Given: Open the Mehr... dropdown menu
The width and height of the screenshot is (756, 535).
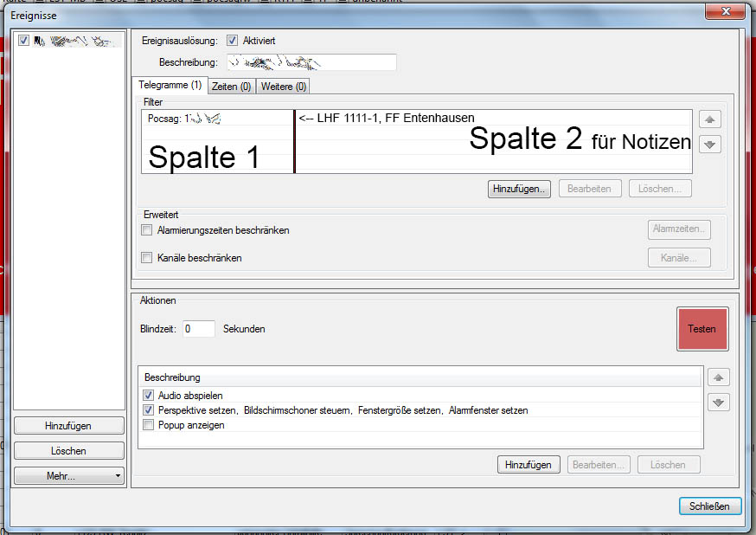Looking at the screenshot, I should tap(68, 475).
